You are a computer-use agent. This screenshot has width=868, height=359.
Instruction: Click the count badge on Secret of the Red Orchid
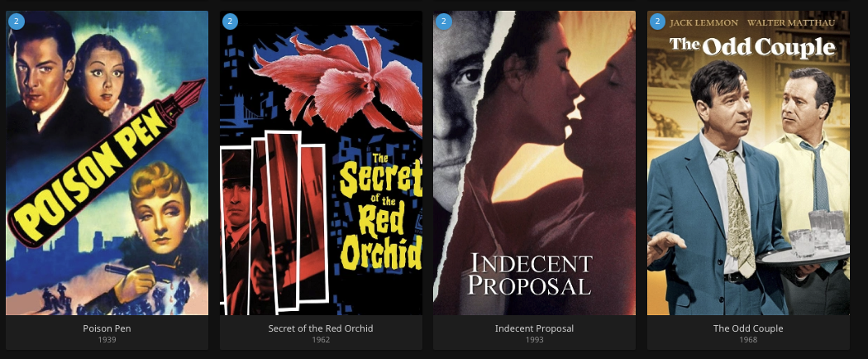(x=231, y=22)
